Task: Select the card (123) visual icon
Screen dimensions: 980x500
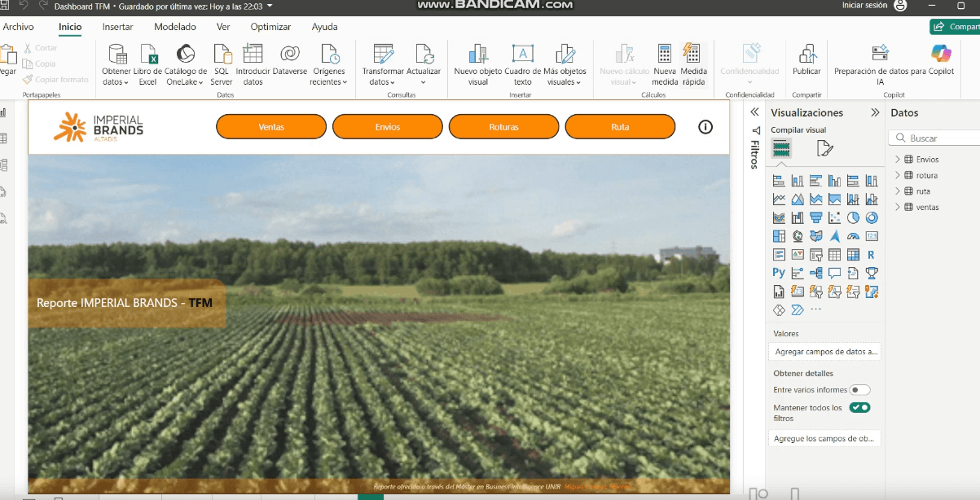Action: tap(871, 235)
